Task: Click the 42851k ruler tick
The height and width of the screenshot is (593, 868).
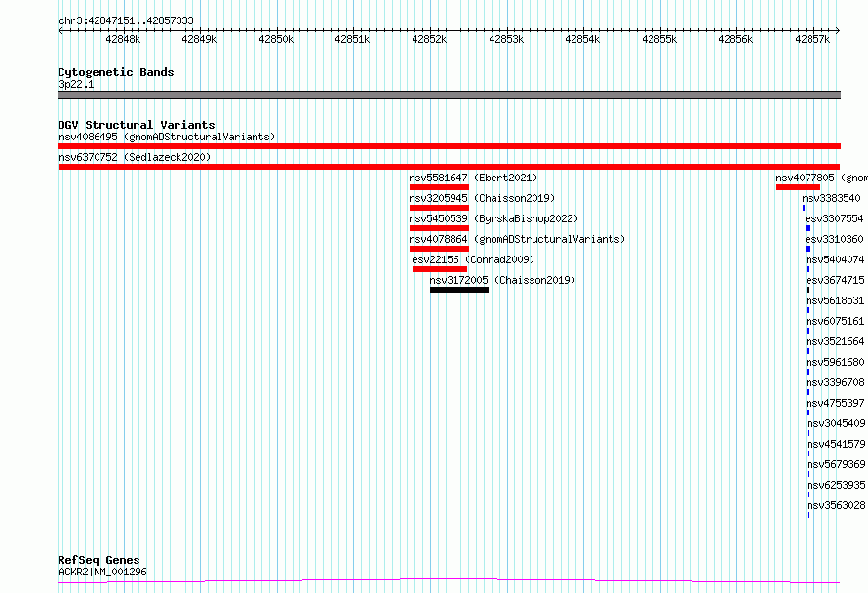Action: 353,39
